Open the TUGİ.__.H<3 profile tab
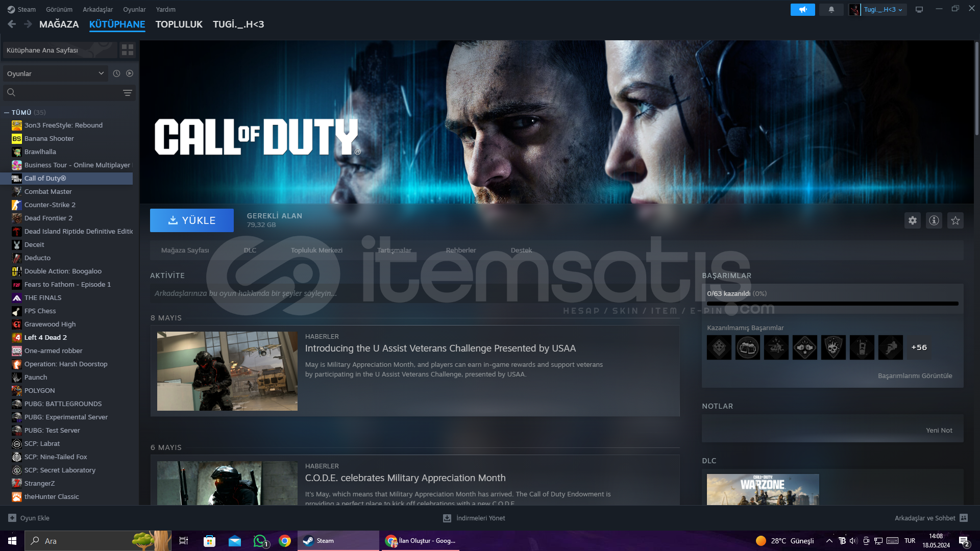The height and width of the screenshot is (551, 980). (238, 24)
